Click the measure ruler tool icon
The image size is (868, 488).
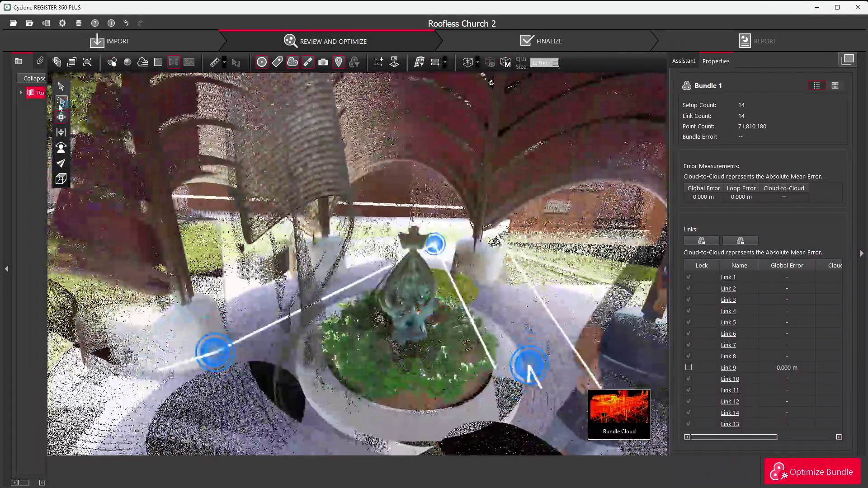click(214, 62)
